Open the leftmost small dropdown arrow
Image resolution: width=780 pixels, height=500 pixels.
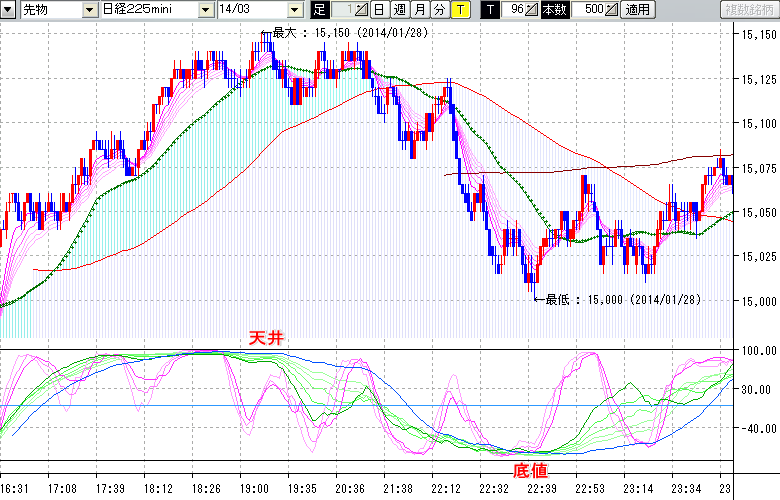tap(9, 10)
